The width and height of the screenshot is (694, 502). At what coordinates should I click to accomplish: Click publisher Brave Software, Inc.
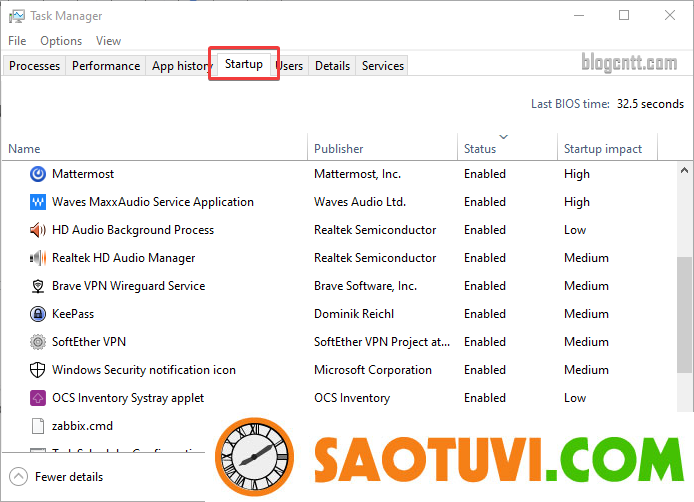(366, 286)
